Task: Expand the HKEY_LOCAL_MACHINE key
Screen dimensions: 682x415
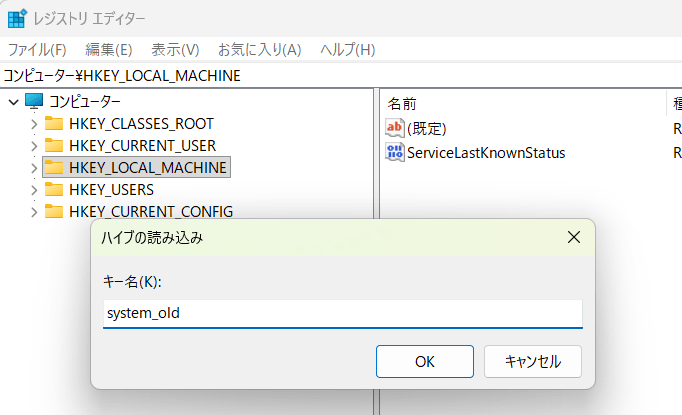Action: (34, 168)
